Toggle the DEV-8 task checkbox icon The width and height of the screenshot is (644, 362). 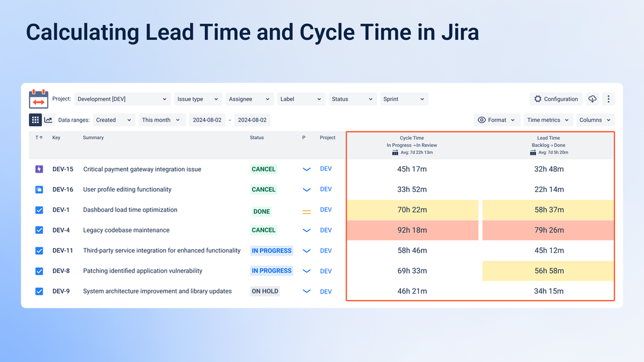[x=39, y=271]
